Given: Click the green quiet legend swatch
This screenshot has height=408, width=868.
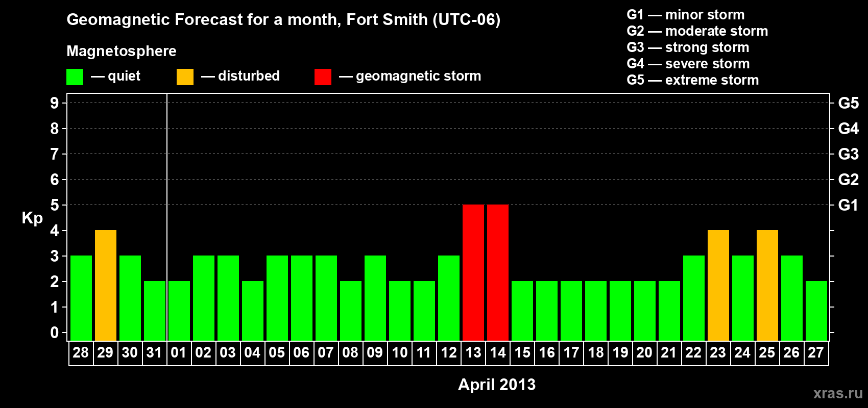Looking at the screenshot, I should point(75,77).
